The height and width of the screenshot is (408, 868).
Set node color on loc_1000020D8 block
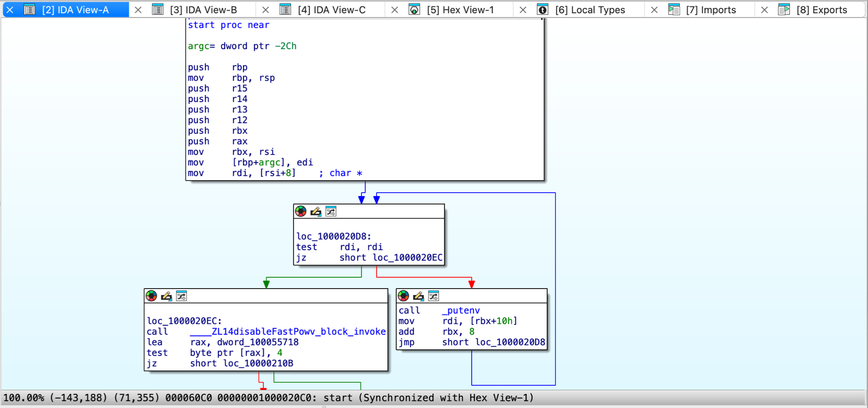300,211
